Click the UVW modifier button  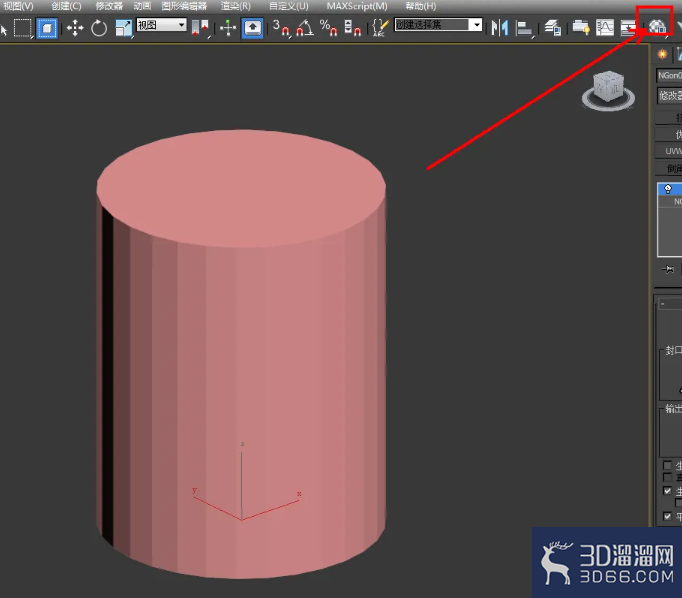[669, 151]
